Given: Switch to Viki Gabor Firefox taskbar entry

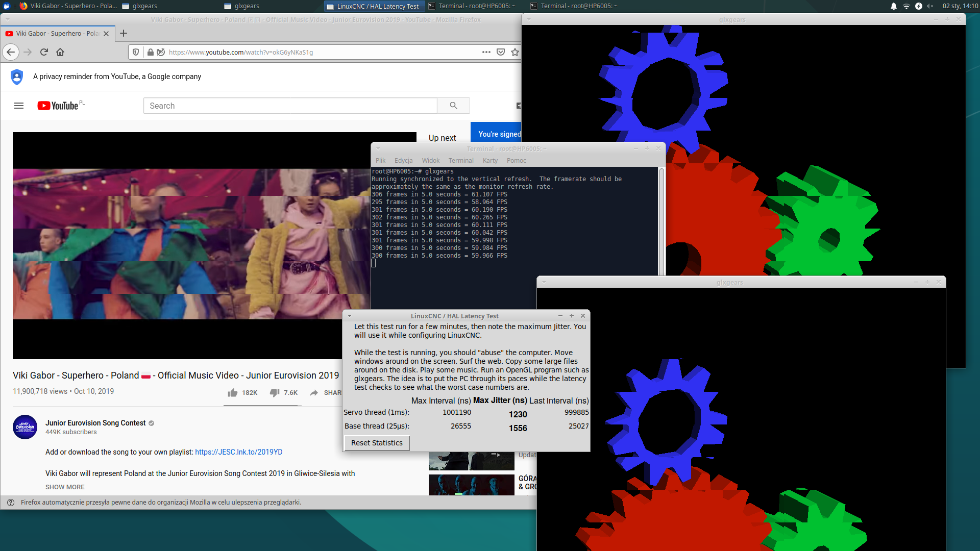Looking at the screenshot, I should 68,6.
